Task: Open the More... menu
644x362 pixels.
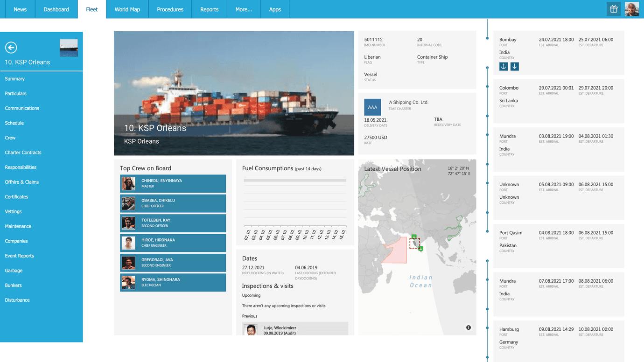Action: point(244,9)
